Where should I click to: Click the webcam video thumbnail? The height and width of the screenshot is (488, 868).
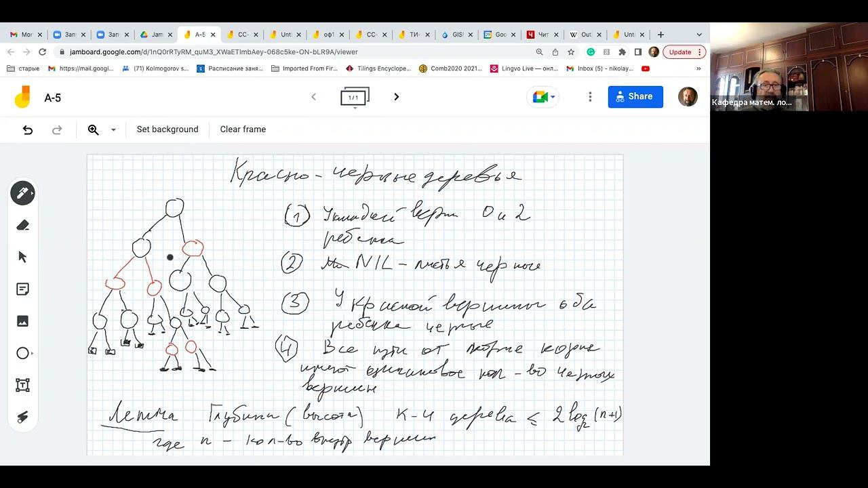click(789, 66)
